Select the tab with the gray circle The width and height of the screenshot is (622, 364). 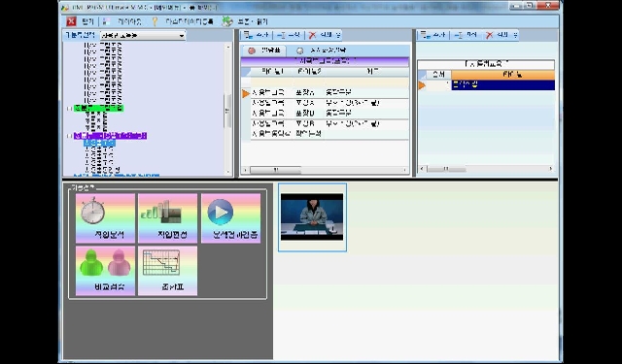click(x=322, y=50)
